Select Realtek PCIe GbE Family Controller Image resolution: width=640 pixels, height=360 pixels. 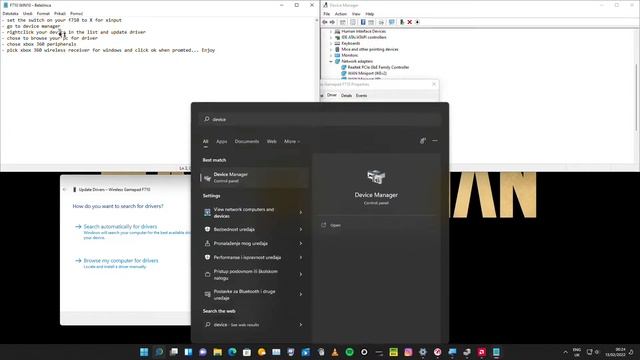tap(378, 67)
